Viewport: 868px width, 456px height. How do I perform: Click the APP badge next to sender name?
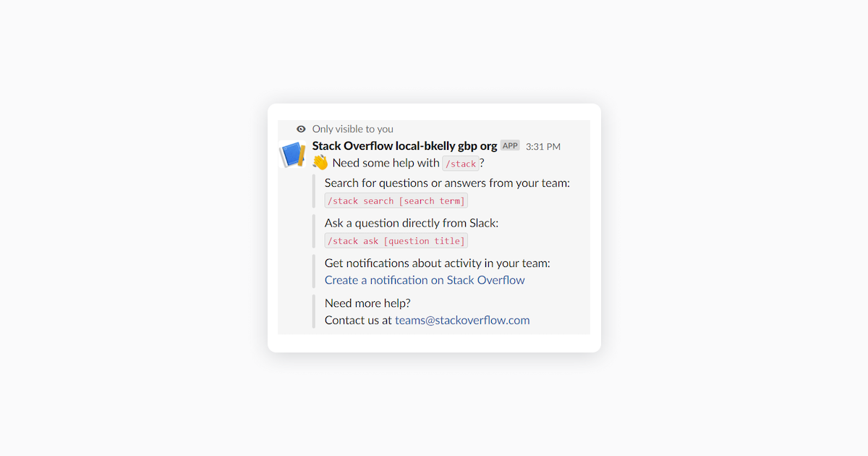[x=510, y=145]
